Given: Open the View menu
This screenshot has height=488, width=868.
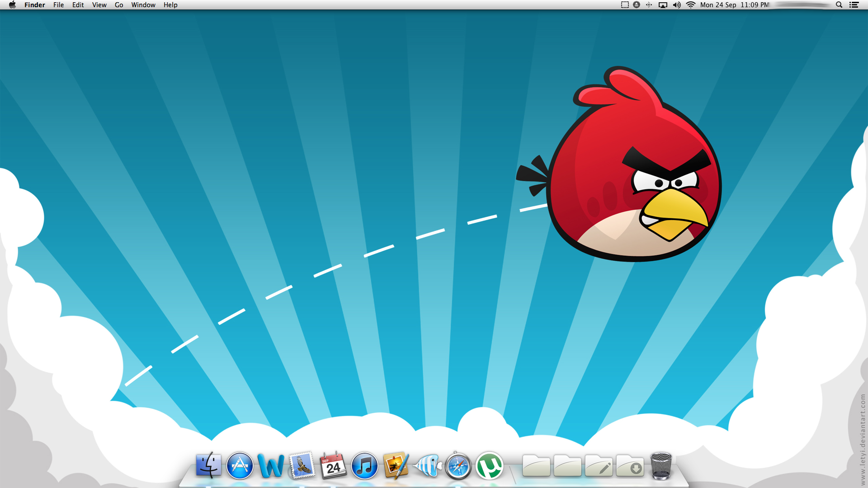Looking at the screenshot, I should pyautogui.click(x=99, y=5).
